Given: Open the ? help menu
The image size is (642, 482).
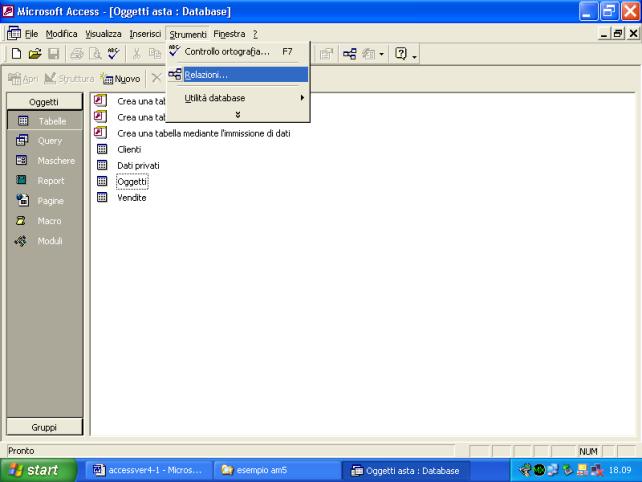Looking at the screenshot, I should [x=255, y=34].
